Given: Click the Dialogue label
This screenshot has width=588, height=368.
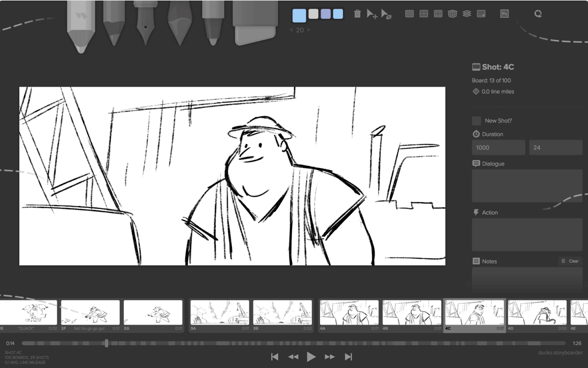Looking at the screenshot, I should (493, 164).
